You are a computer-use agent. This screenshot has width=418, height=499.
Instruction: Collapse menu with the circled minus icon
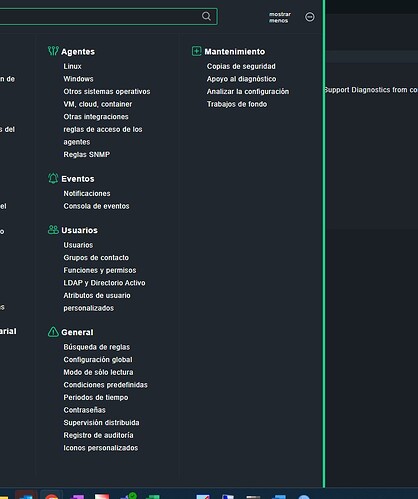(310, 17)
